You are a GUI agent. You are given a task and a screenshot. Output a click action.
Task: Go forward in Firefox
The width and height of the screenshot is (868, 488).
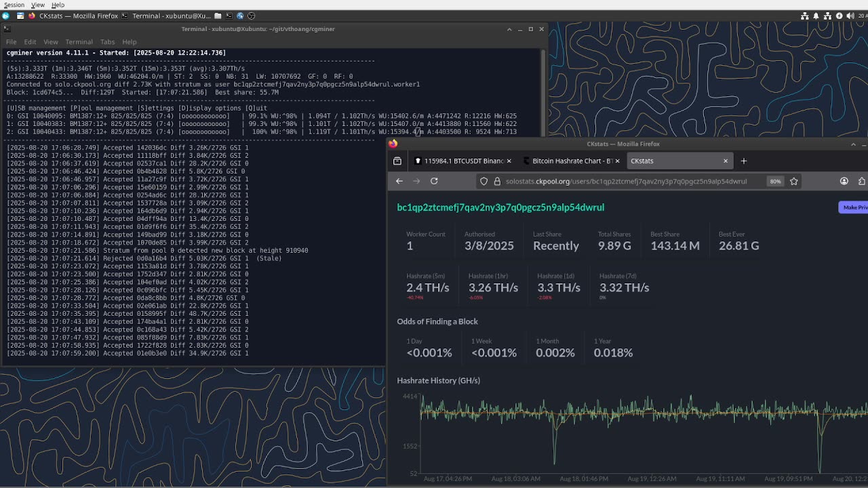[x=416, y=181]
